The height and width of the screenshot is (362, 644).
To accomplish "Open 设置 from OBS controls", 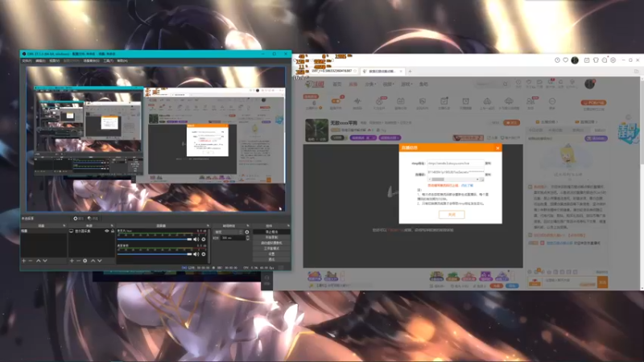I will click(271, 253).
